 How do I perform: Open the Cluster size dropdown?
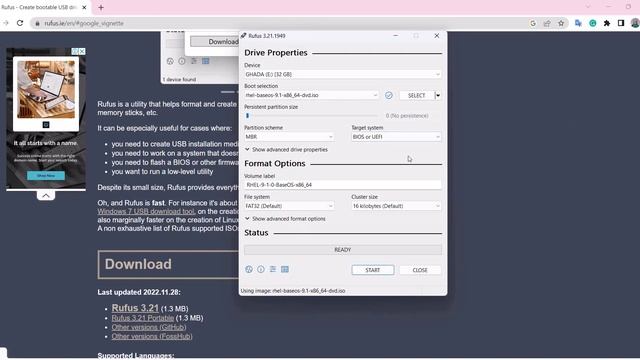click(x=396, y=206)
